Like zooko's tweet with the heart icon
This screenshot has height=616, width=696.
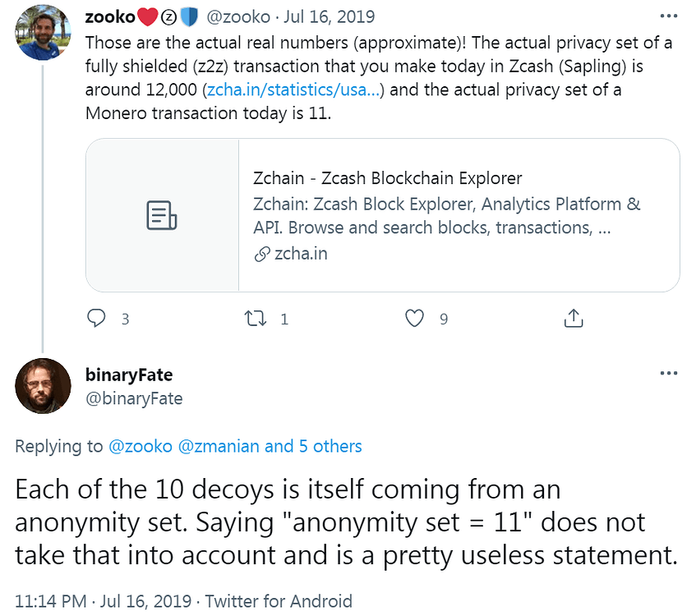416,319
